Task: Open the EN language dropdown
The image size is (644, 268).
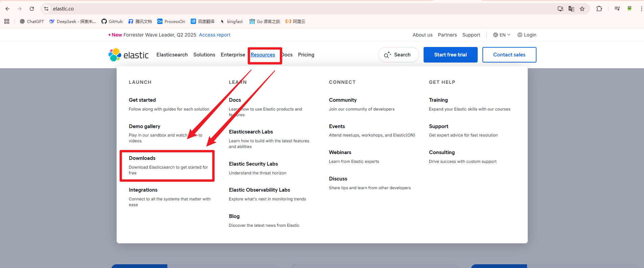Action: (x=502, y=35)
